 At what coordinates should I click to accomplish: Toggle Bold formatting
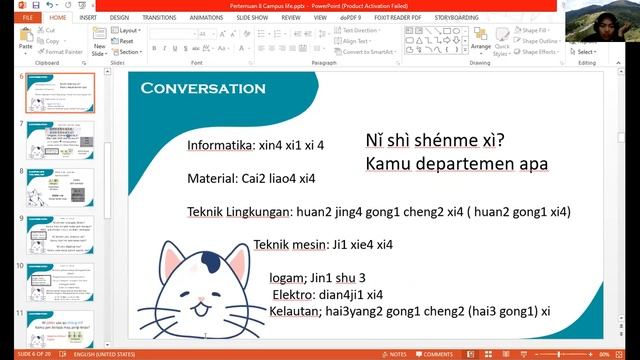pyautogui.click(x=154, y=49)
